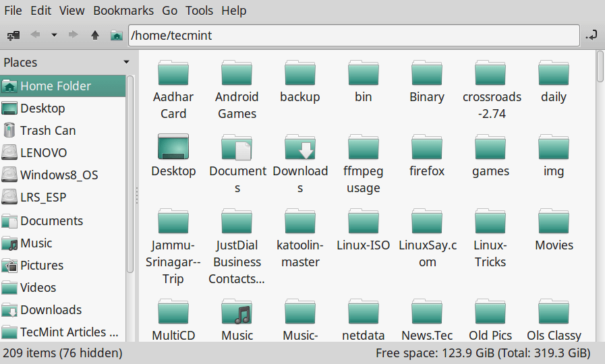This screenshot has width=605, height=364.
Task: Click the Go button beside path bar
Action: pyautogui.click(x=592, y=35)
